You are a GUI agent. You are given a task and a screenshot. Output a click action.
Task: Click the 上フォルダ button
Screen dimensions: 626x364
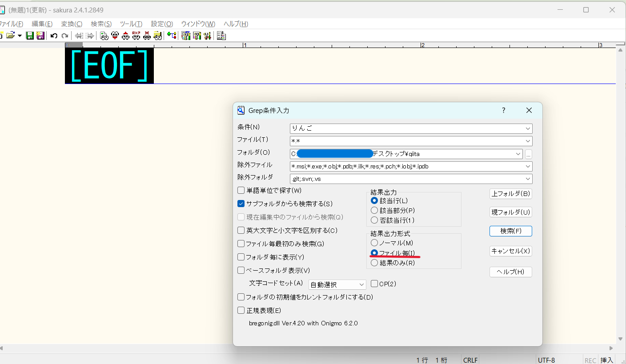point(510,193)
